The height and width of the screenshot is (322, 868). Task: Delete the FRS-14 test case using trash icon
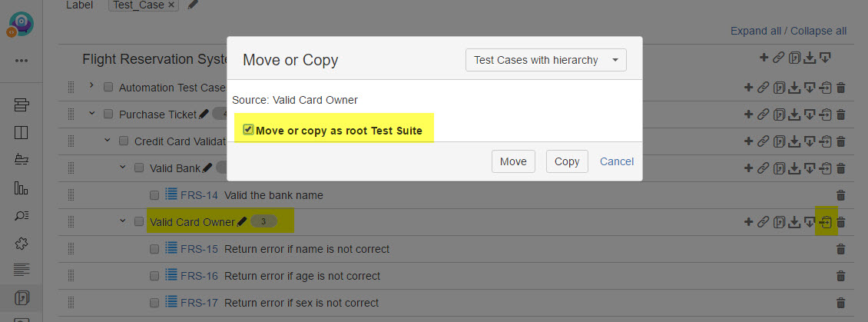click(840, 195)
